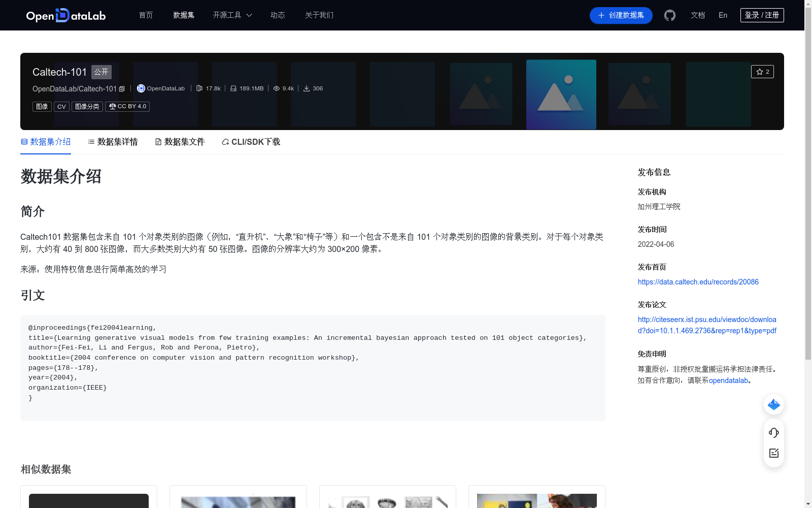This screenshot has height=508, width=812.
Task: Click the 相似数据集 heading
Action: (46, 469)
